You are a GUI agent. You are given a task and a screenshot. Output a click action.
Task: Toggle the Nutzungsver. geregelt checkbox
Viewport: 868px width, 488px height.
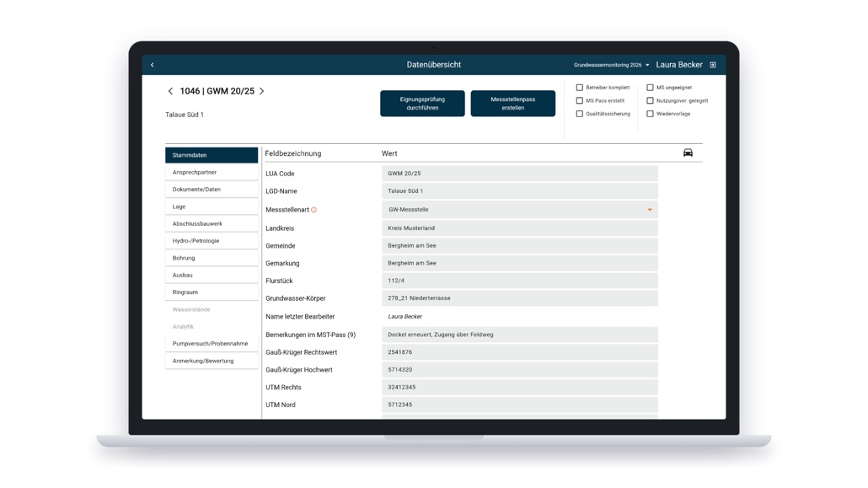[650, 101]
